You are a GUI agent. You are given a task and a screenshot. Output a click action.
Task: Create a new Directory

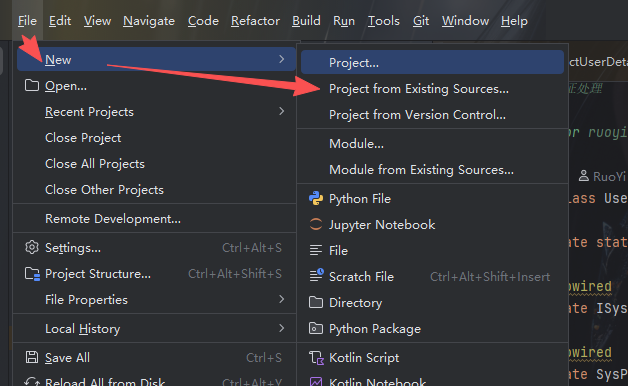[432, 302]
